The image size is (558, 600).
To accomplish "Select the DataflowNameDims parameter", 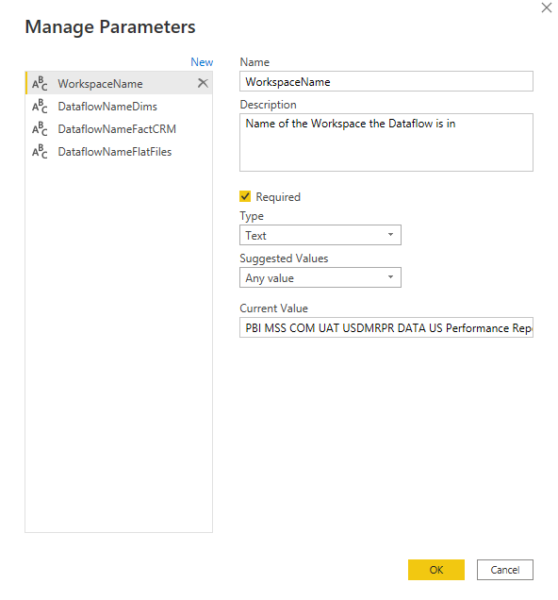I will click(x=119, y=106).
